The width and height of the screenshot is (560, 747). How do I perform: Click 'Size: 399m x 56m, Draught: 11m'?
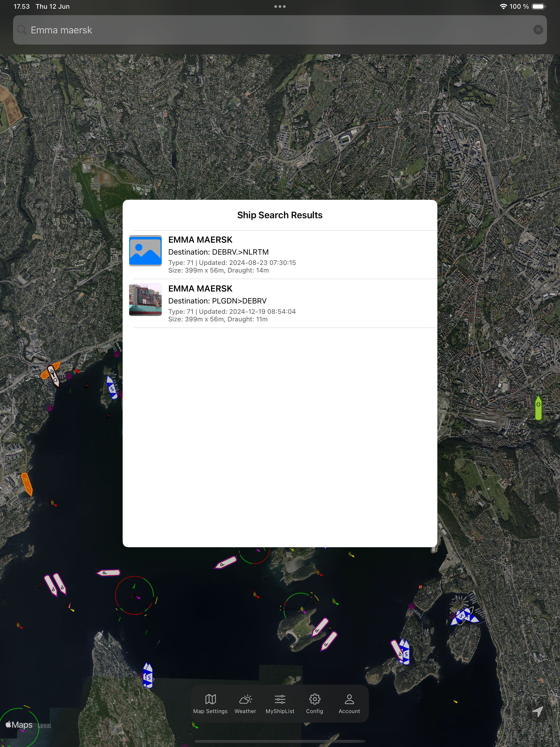[x=218, y=319]
